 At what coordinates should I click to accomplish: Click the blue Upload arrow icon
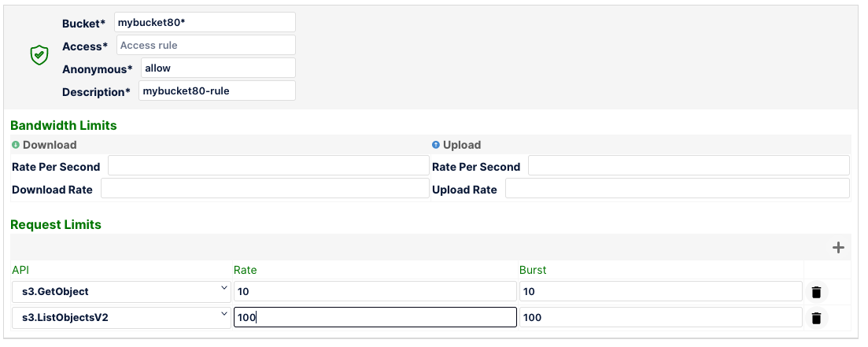pos(436,145)
